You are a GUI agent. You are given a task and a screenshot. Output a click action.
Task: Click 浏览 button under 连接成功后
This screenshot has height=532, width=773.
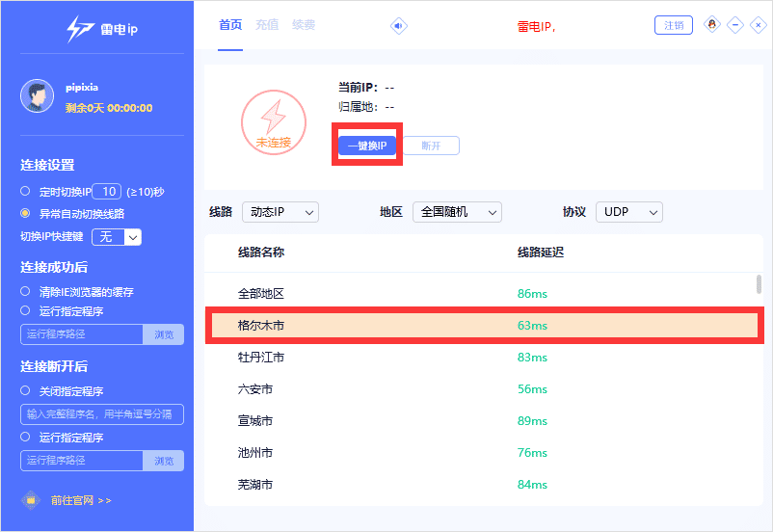click(x=164, y=334)
